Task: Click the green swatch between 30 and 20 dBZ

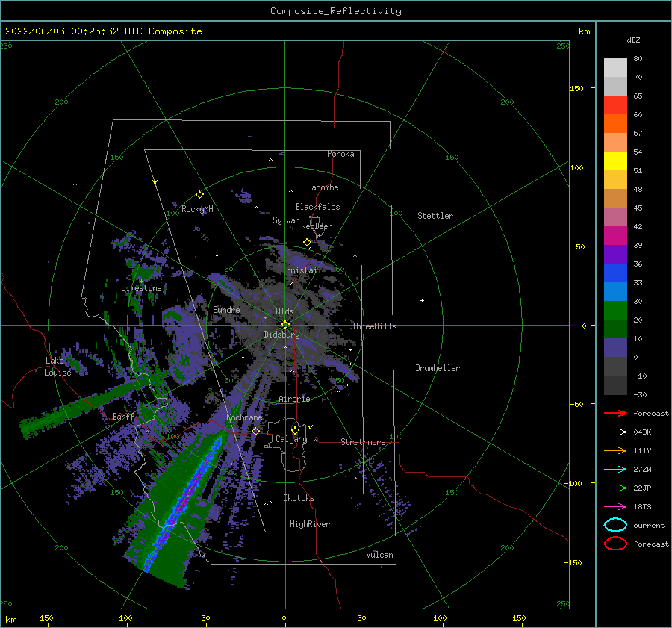Action: point(615,310)
